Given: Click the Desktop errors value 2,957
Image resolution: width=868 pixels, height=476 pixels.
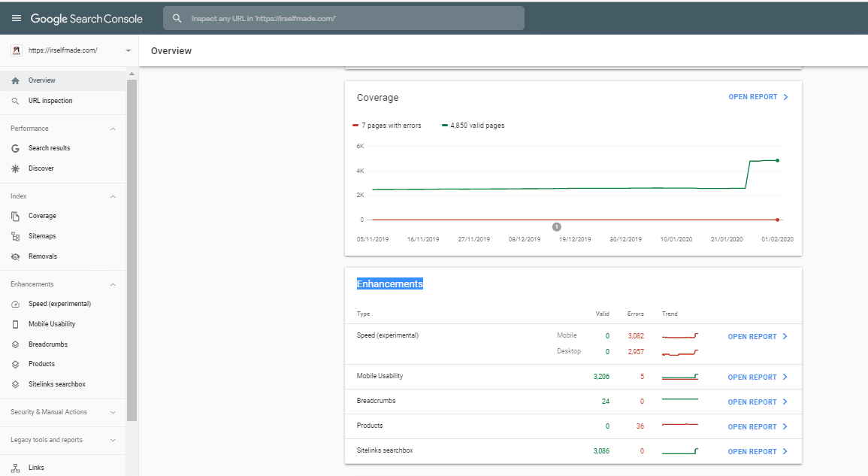Looking at the screenshot, I should click(x=636, y=351).
